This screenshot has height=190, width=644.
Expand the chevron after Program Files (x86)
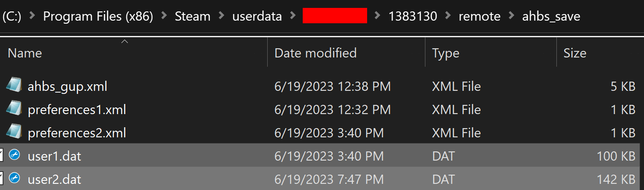[x=164, y=17]
